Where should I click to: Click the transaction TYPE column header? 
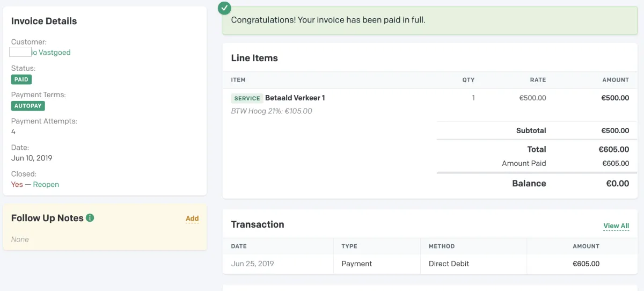tap(349, 246)
